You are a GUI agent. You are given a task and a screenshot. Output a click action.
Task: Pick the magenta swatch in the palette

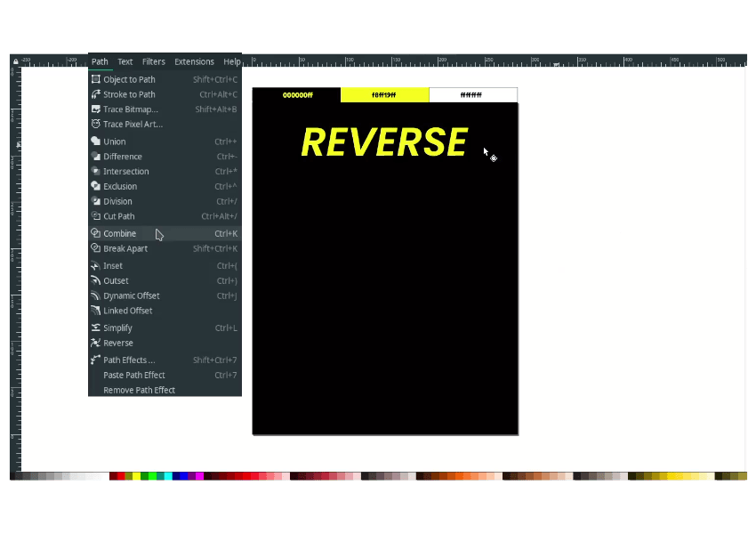pos(199,476)
